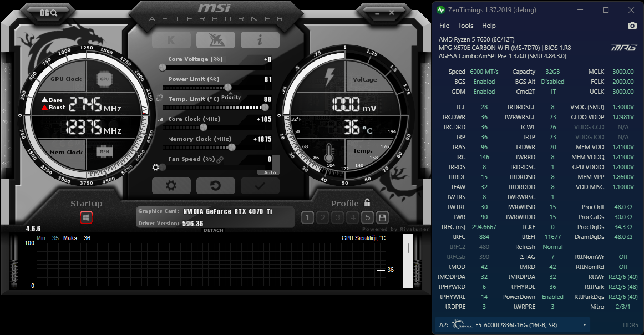Click the Priority label under Temp. Limit
The height and width of the screenshot is (335, 644).
231,97
